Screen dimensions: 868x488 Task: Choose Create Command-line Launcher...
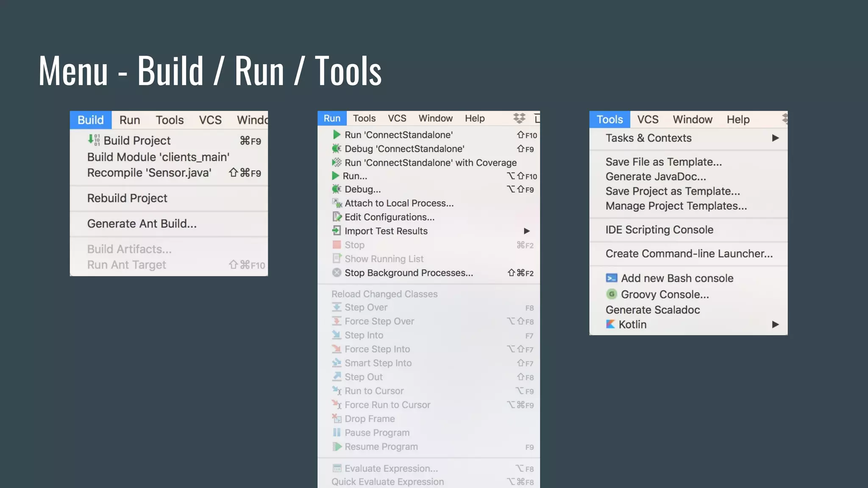point(688,253)
